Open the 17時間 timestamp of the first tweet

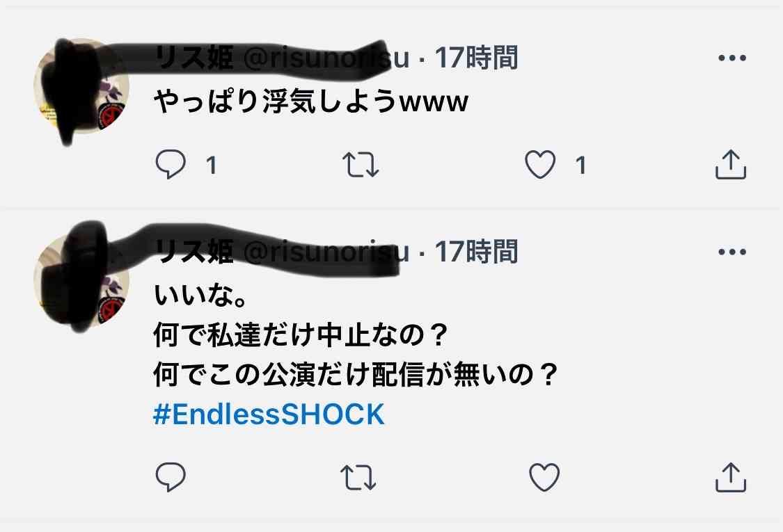coord(476,58)
